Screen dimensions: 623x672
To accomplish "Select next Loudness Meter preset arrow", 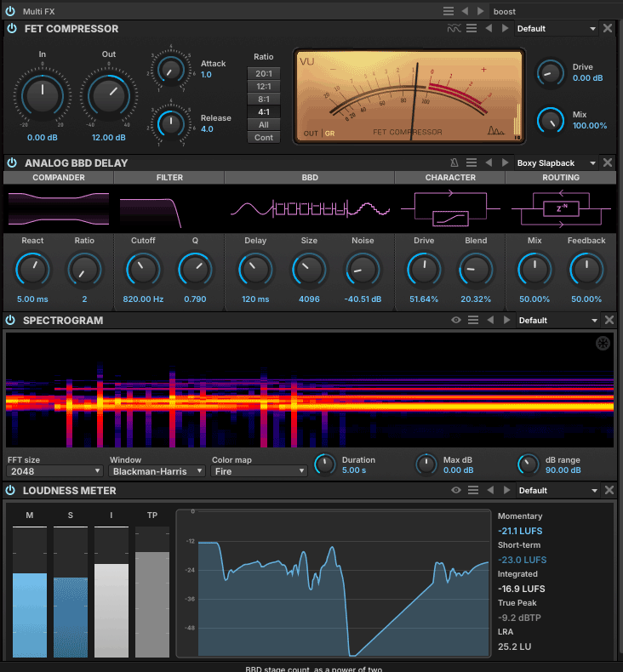I will click(x=506, y=490).
